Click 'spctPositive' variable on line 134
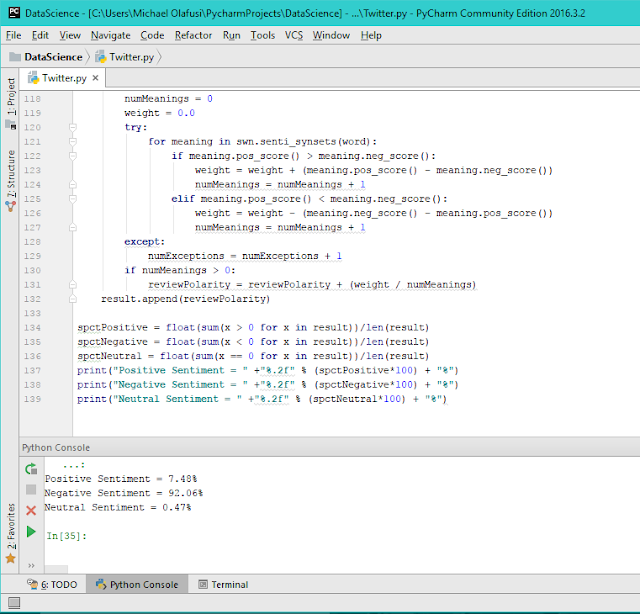This screenshot has width=640, height=614. click(112, 327)
